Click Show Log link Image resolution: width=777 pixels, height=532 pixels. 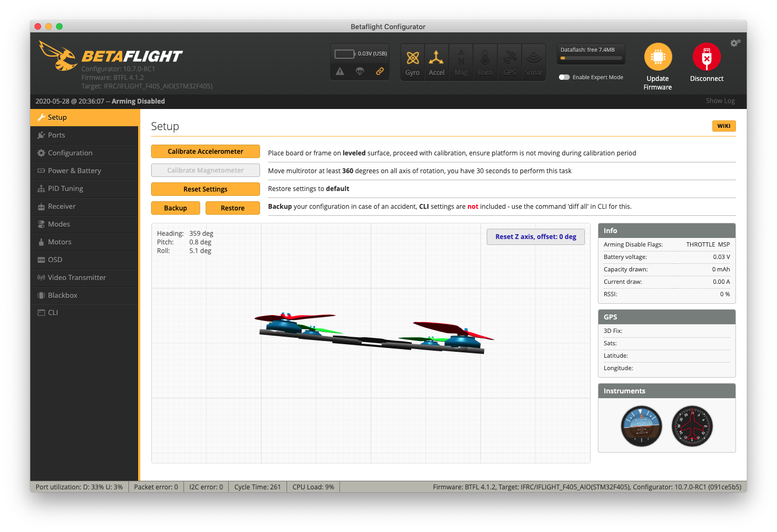pos(720,101)
